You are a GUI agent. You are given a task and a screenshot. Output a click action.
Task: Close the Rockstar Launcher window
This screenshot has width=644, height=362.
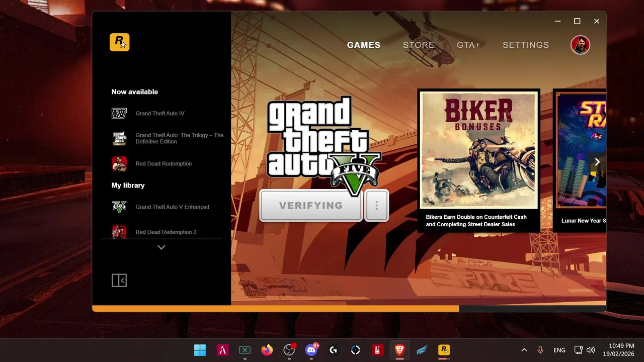[596, 21]
